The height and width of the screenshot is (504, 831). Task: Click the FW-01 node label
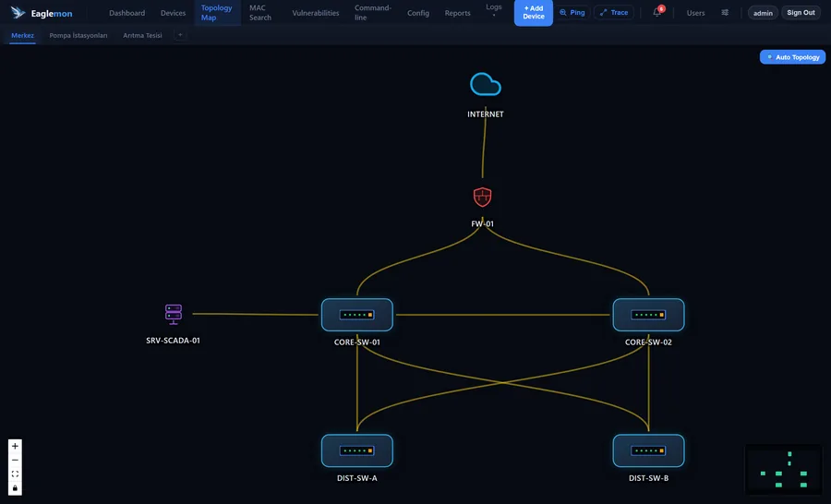[482, 223]
